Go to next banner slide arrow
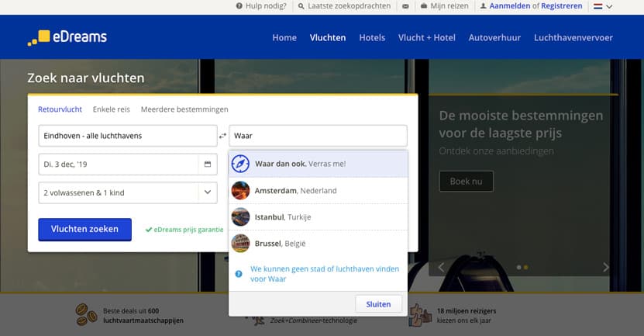Screen dimensions: 644x336 606,267
